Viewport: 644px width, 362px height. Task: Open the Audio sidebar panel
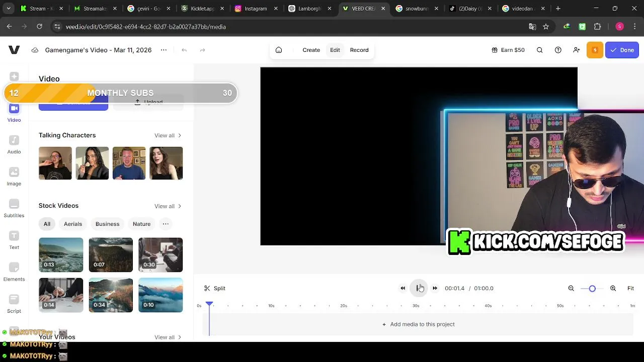tap(14, 144)
